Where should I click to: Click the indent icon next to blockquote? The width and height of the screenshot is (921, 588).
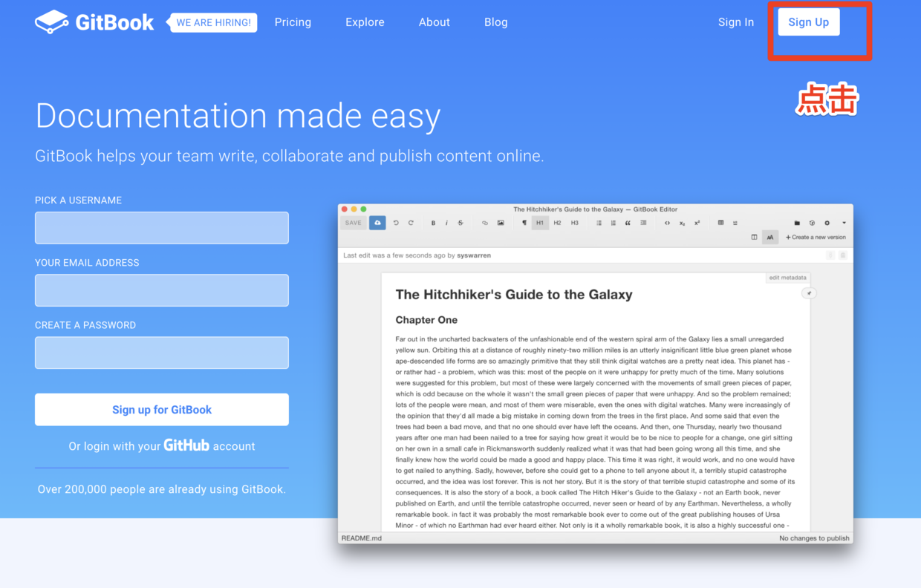pos(643,223)
